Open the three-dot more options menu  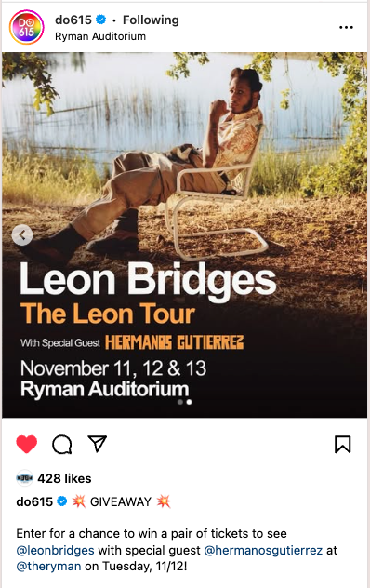pos(346,27)
